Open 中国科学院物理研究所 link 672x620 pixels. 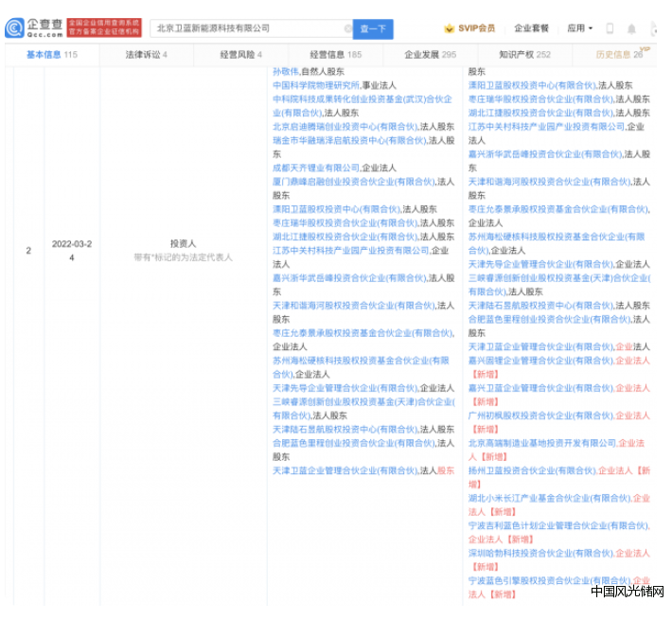[316, 85]
